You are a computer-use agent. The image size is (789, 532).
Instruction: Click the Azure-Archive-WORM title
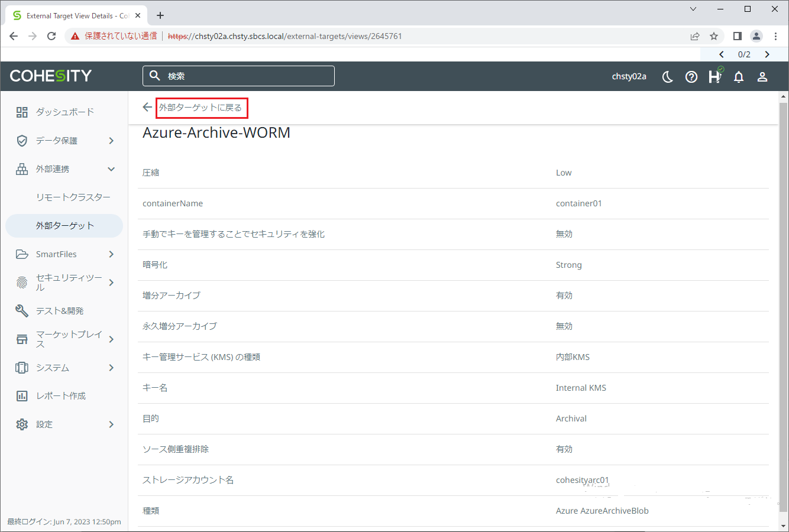216,132
